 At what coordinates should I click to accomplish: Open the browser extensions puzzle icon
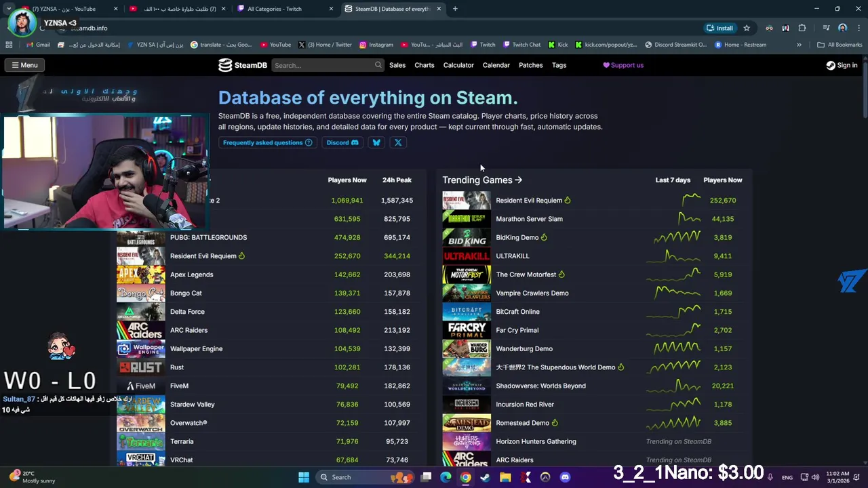802,28
